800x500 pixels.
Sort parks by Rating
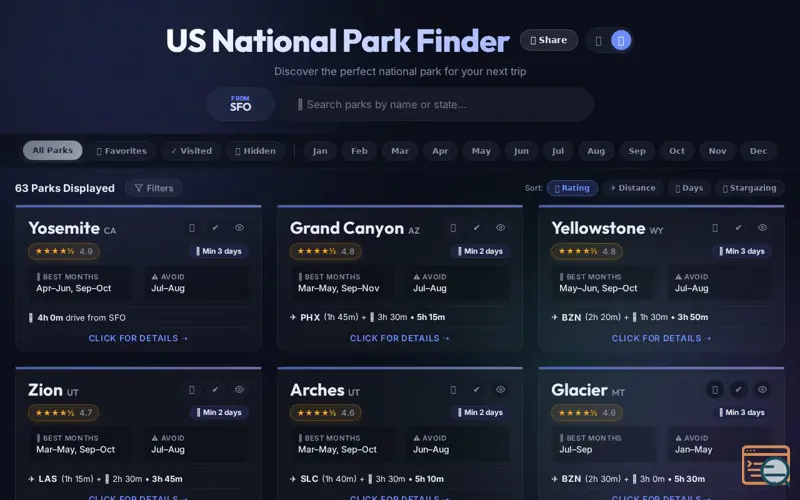click(572, 188)
